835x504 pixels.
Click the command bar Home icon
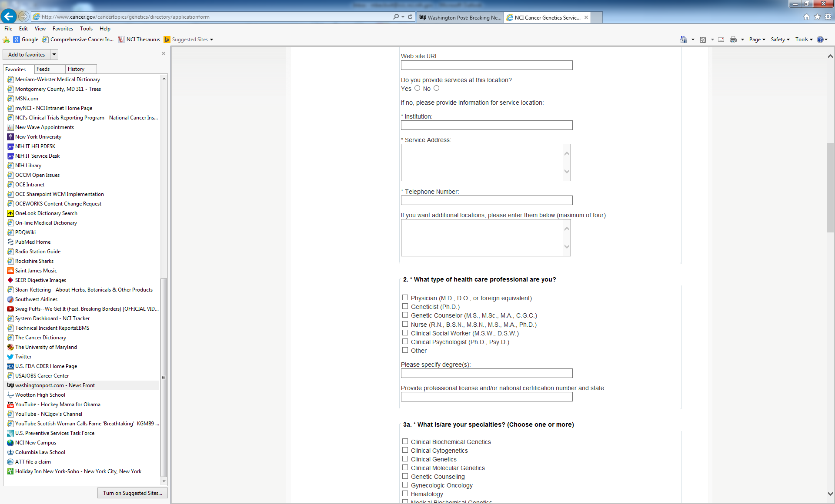[684, 40]
